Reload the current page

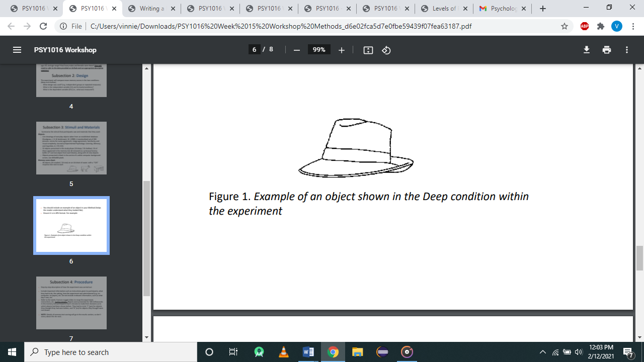point(43,26)
